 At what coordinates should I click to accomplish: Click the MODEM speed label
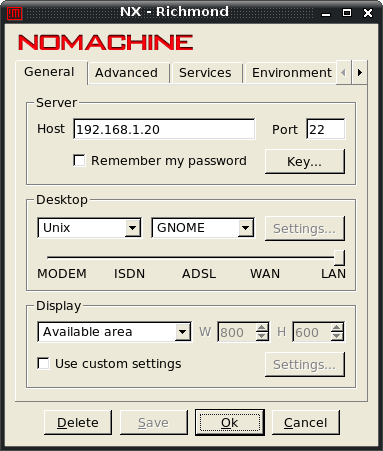pyautogui.click(x=62, y=274)
